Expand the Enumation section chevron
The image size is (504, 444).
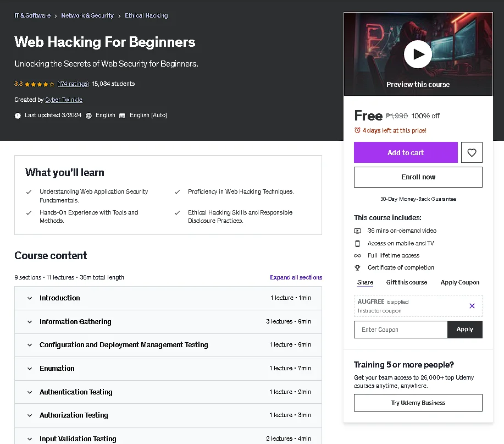pos(30,369)
